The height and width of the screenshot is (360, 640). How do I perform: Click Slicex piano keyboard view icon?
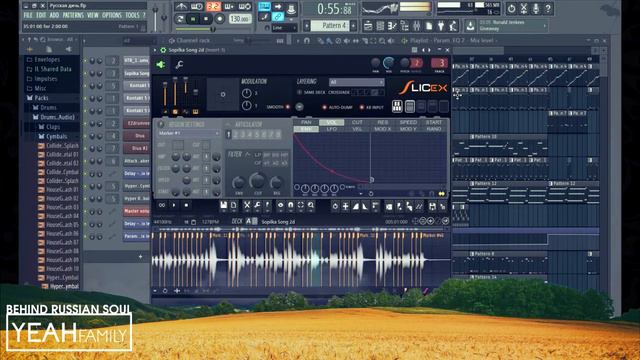click(x=397, y=106)
